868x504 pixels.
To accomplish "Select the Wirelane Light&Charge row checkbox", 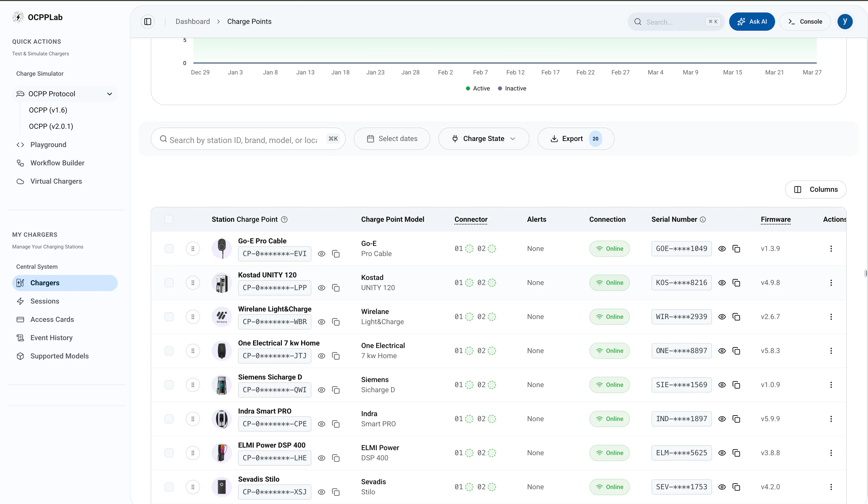I will coord(169,317).
